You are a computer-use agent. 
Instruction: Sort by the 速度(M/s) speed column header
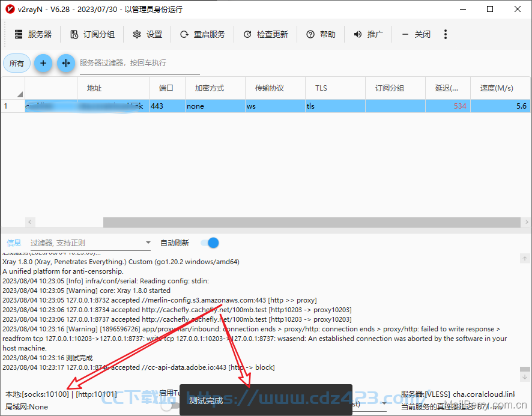point(500,88)
